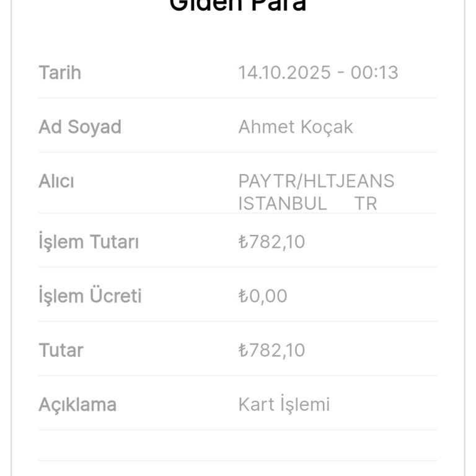Click the name Ahmet Koçak
Image resolution: width=476 pixels, height=476 pixels.
click(x=296, y=127)
